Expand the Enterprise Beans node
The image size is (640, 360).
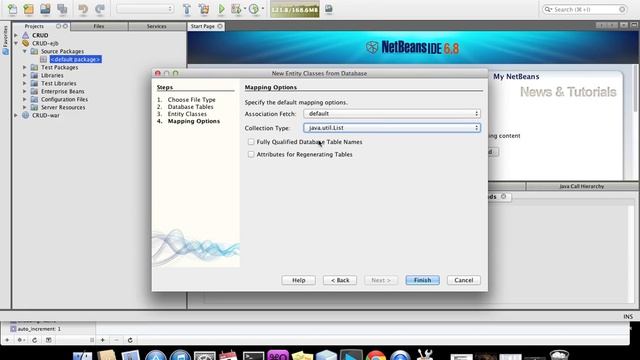click(25, 91)
